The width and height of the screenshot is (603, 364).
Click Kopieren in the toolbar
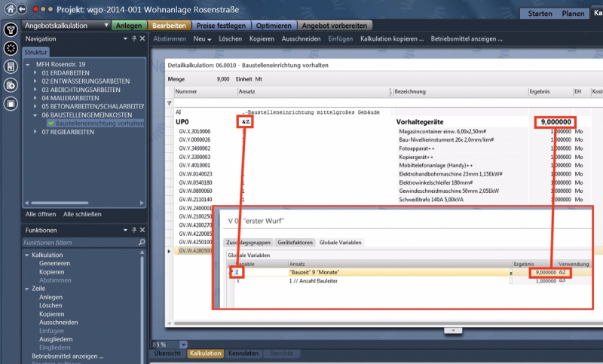pyautogui.click(x=262, y=39)
